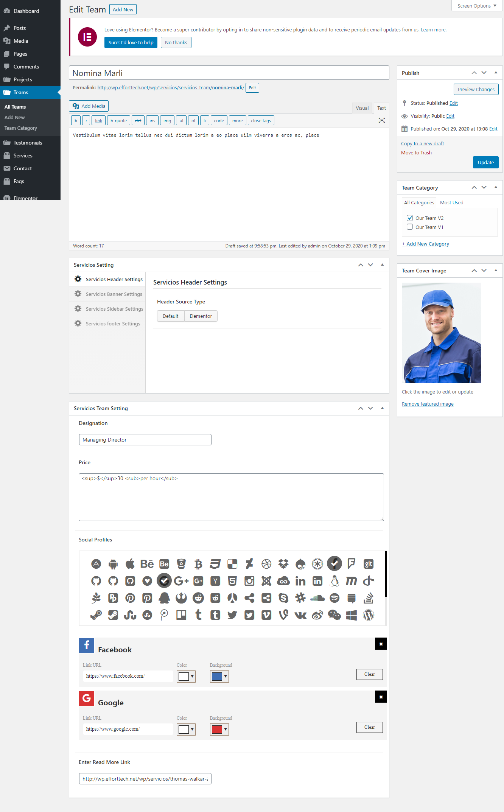Click the Designation input field
Image resolution: width=504 pixels, height=812 pixels.
145,440
